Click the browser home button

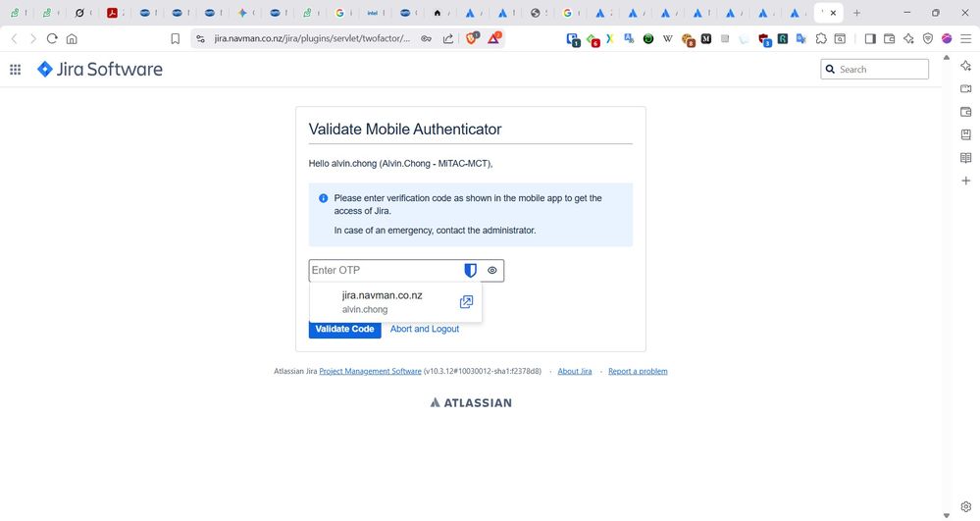(72, 39)
